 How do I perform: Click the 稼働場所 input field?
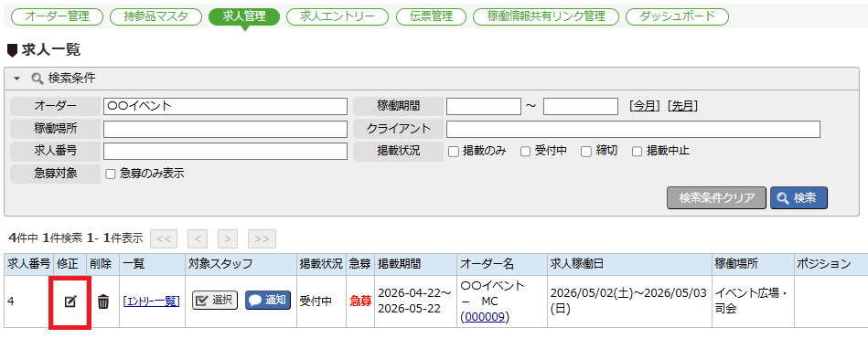(x=225, y=129)
